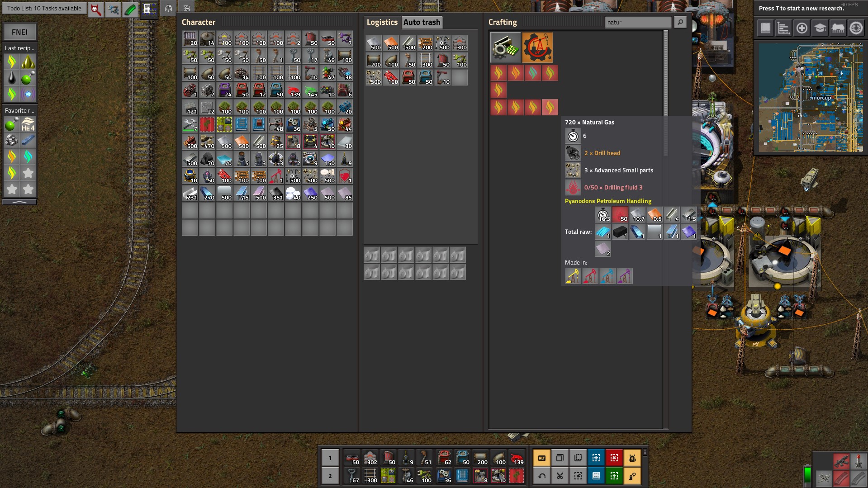
Task: Toggle personal logistics requests shortcut
Action: 632,476
